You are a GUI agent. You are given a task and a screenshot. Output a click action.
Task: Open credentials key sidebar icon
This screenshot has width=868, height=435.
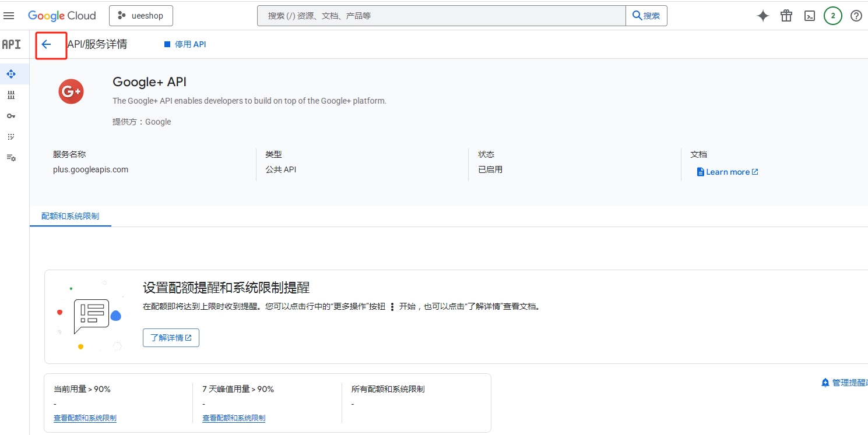coord(11,116)
